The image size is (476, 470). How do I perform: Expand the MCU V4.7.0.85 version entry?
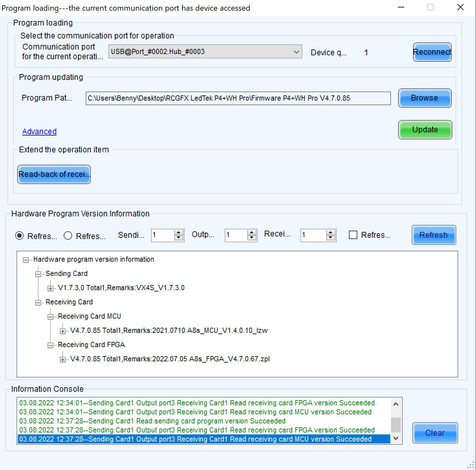63,331
